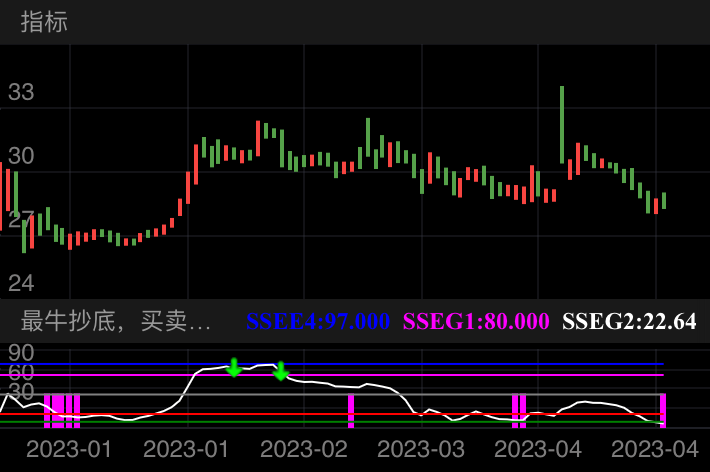The height and width of the screenshot is (472, 710).
Task: Click the 2023-03 date axis label
Action: [x=421, y=449]
